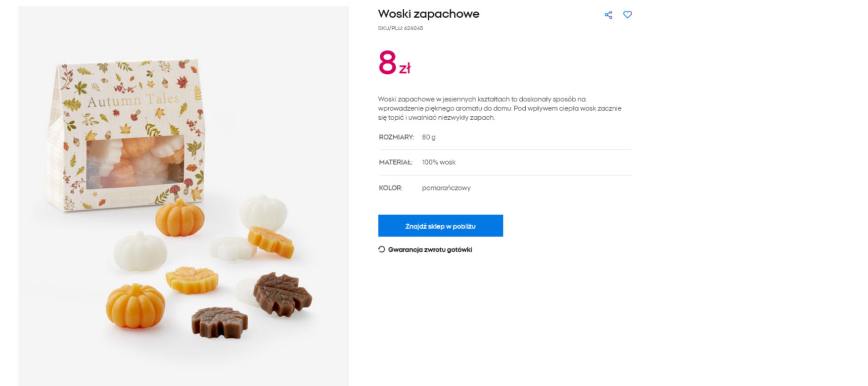Click the yellow leaf wax in photo center

click(x=192, y=280)
